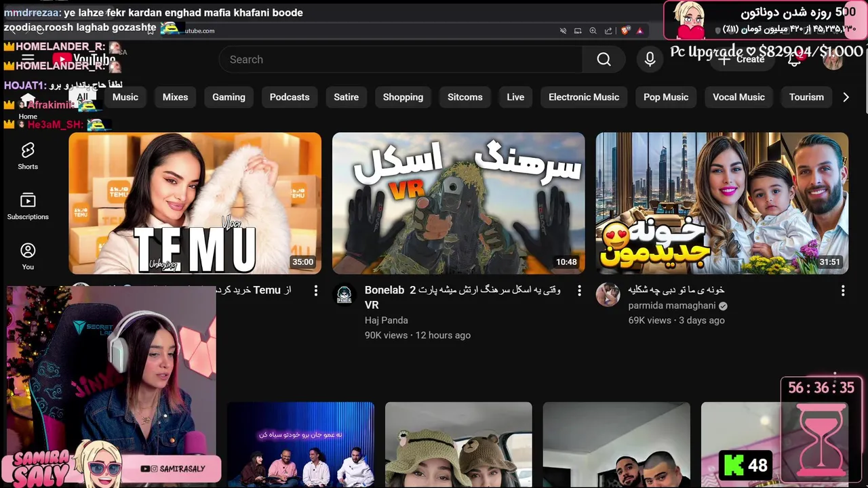Image resolution: width=868 pixels, height=488 pixels.
Task: Select the Sitcoms chip
Action: pyautogui.click(x=465, y=97)
